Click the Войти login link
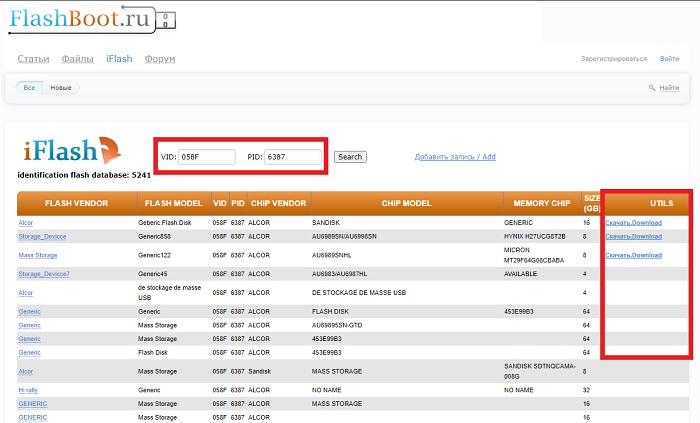This screenshot has height=423, width=700. pos(670,59)
